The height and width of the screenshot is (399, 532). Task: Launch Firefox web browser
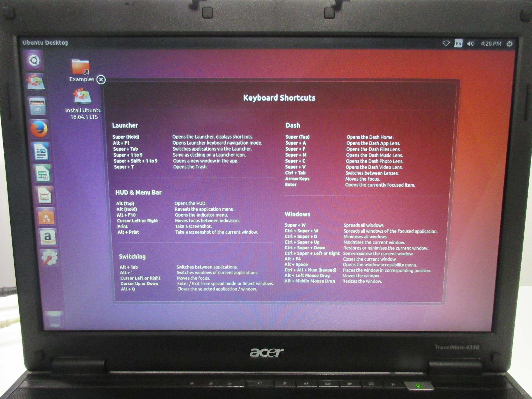pyautogui.click(x=39, y=129)
